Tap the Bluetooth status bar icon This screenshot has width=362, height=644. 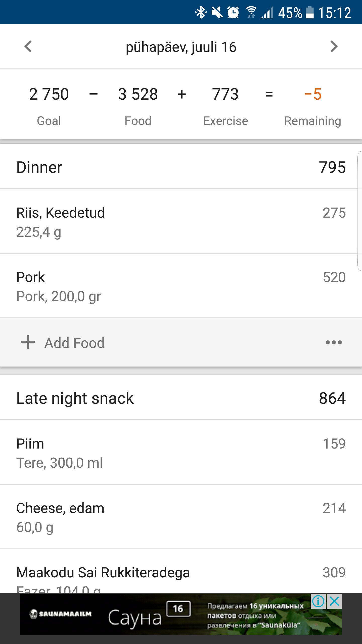tap(201, 12)
